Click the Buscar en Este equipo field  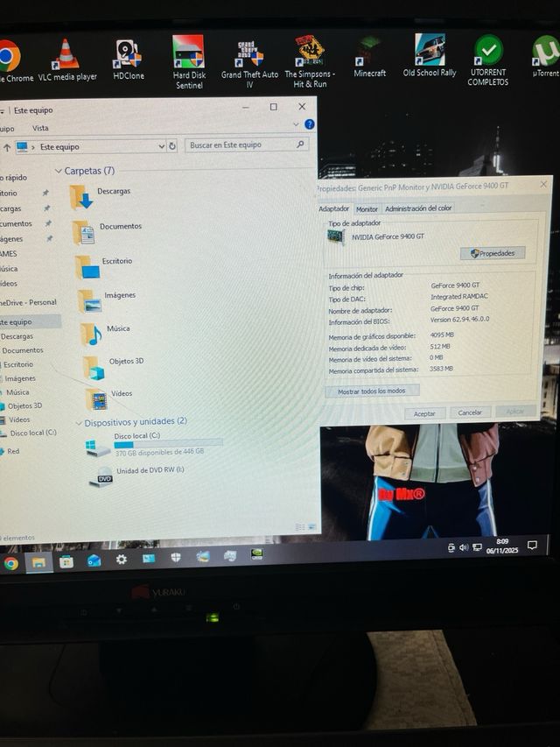[x=247, y=144]
